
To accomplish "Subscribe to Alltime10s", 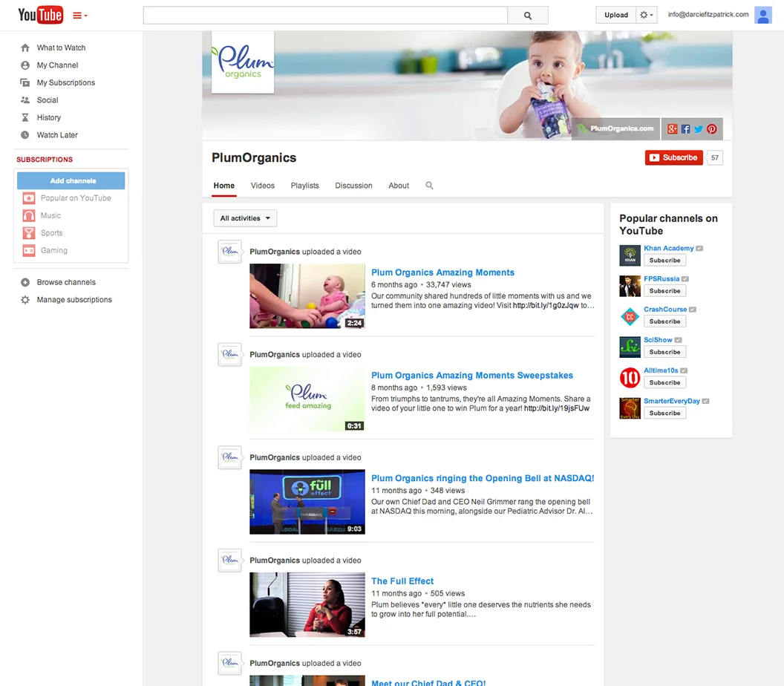I will coord(664,382).
